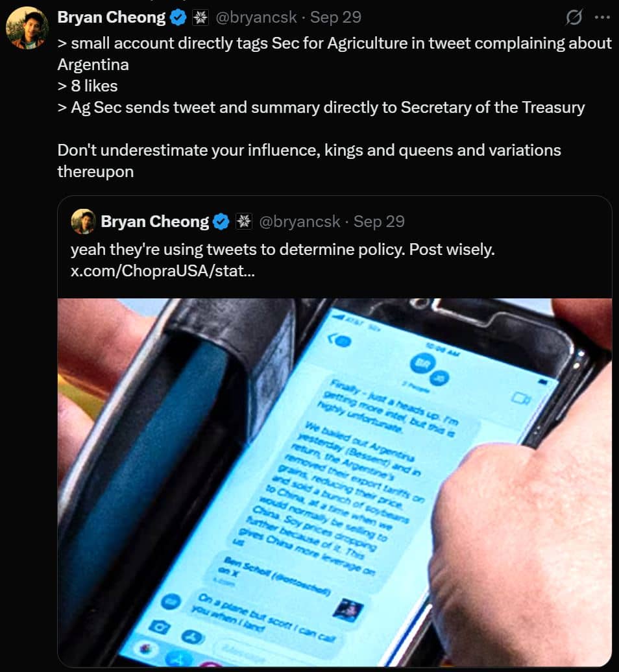Click Sep 29 date in quoted tweet

pyautogui.click(x=379, y=222)
